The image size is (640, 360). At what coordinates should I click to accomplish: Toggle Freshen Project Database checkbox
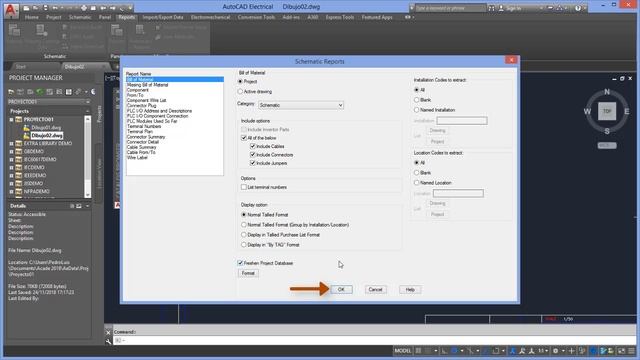[240, 263]
